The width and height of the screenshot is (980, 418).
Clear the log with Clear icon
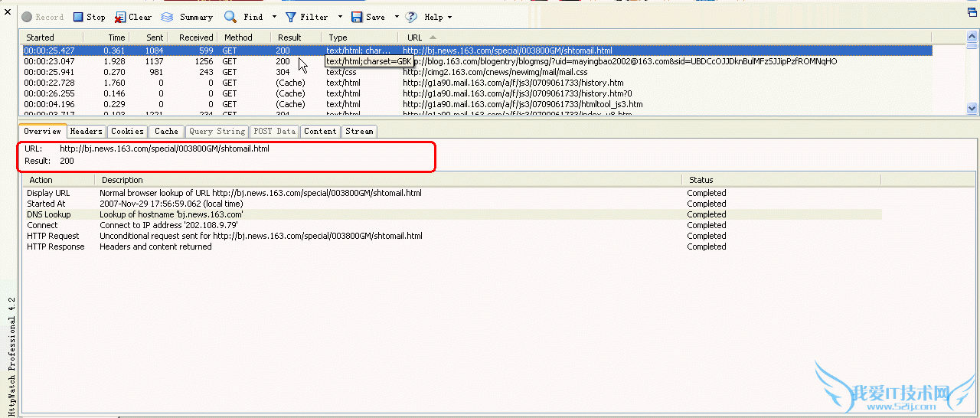click(120, 17)
